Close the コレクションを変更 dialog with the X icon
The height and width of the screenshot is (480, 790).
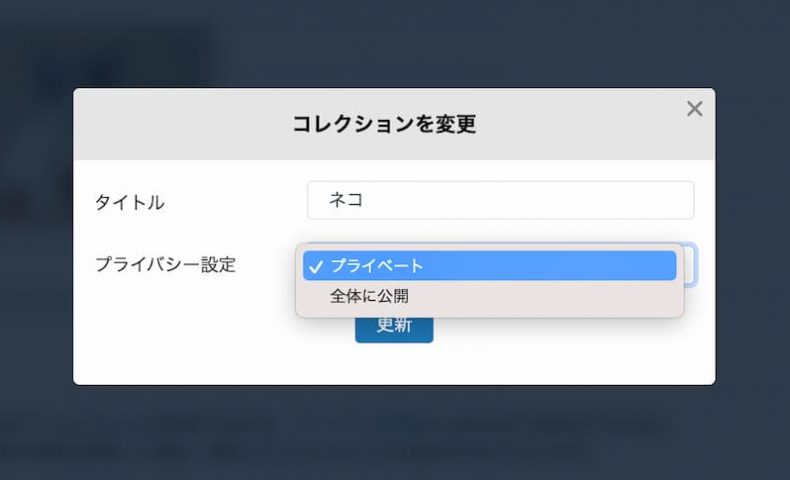(x=694, y=108)
